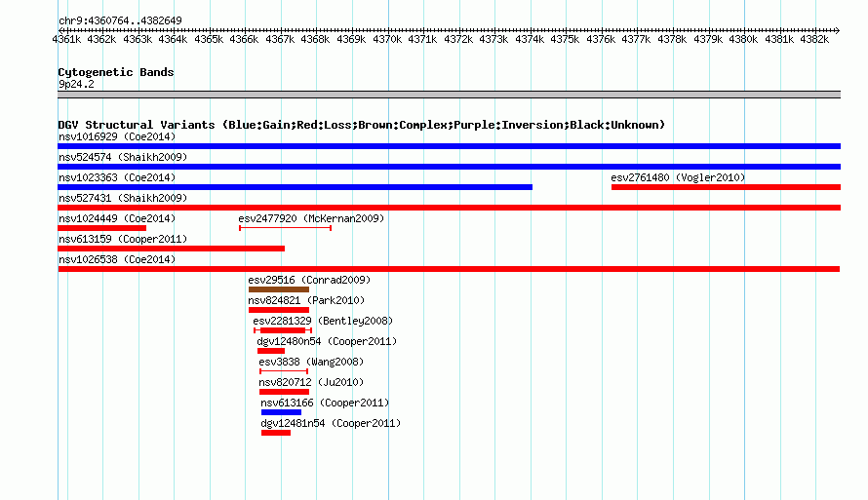This screenshot has height=500, width=868.
Task: Open the nsv524574 (Shaikh2009) label
Action: coord(123,157)
